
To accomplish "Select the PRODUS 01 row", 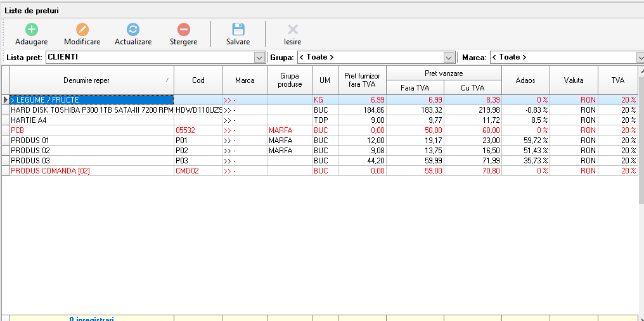I will coord(91,141).
